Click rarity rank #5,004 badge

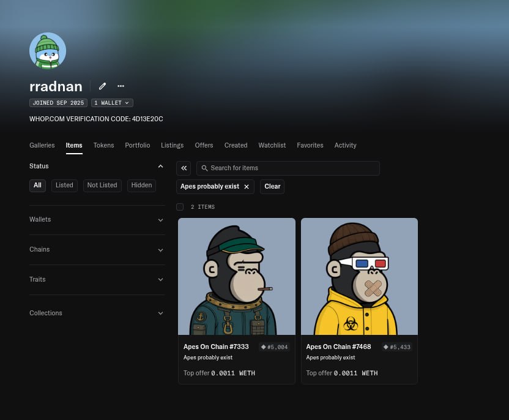(274, 347)
